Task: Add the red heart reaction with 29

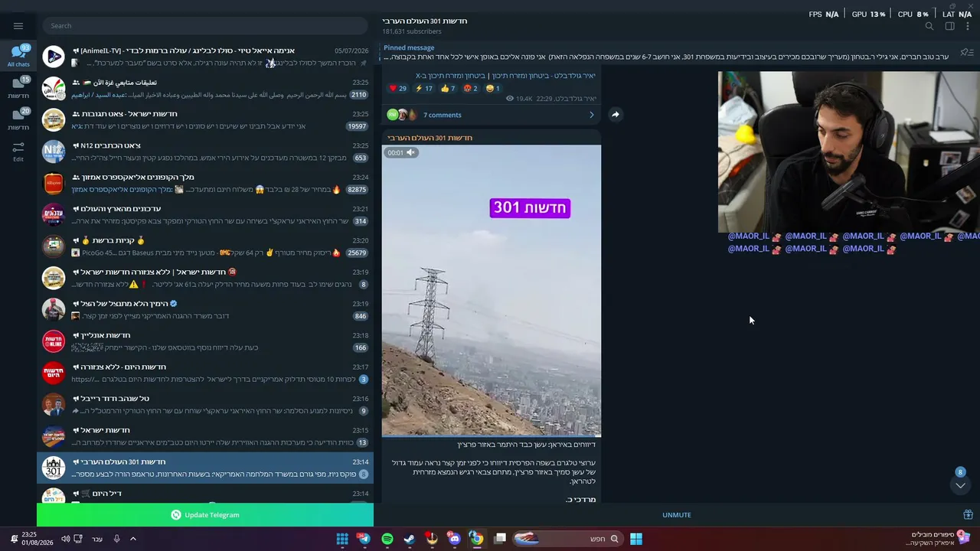Action: click(398, 89)
